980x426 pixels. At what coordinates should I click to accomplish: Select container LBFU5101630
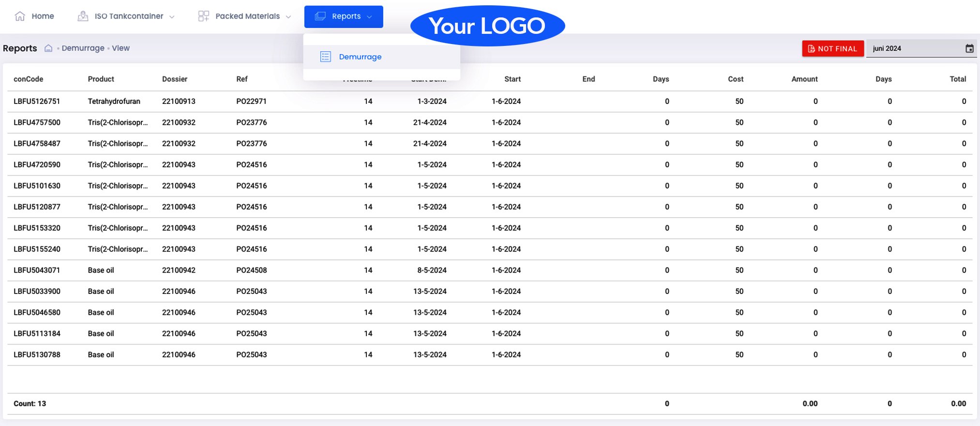tap(37, 186)
